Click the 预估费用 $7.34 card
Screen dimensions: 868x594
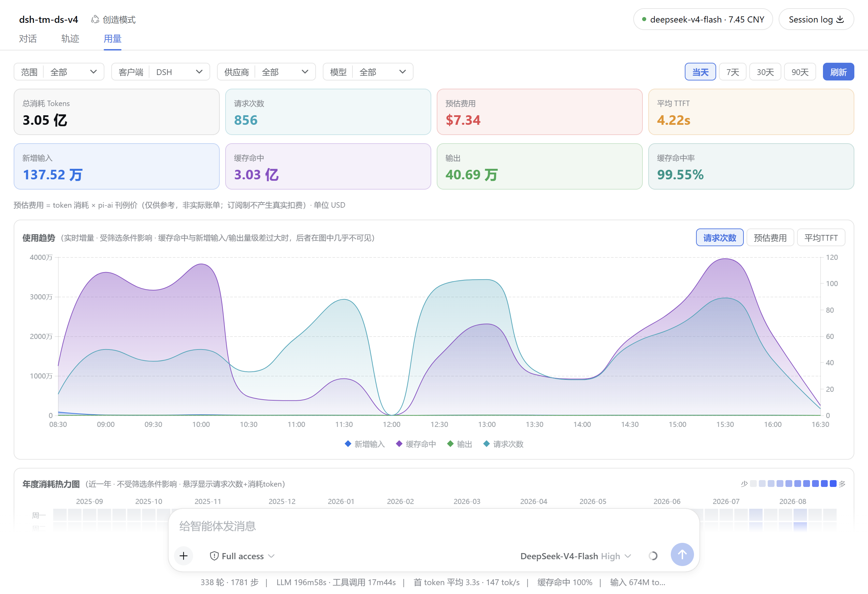click(x=539, y=112)
